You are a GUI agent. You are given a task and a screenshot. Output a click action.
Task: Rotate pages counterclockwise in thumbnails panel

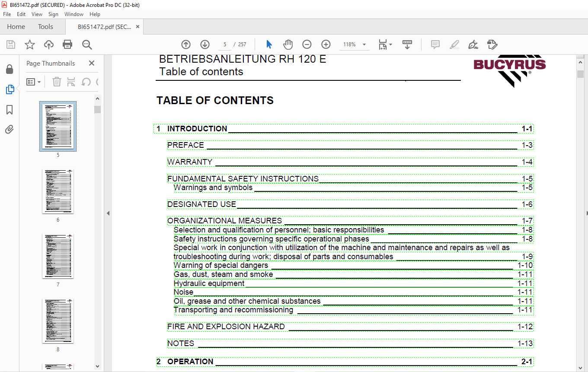(x=86, y=82)
